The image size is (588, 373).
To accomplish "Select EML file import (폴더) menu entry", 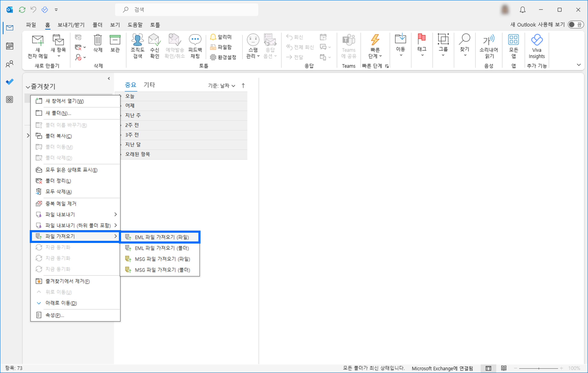I will coord(162,248).
